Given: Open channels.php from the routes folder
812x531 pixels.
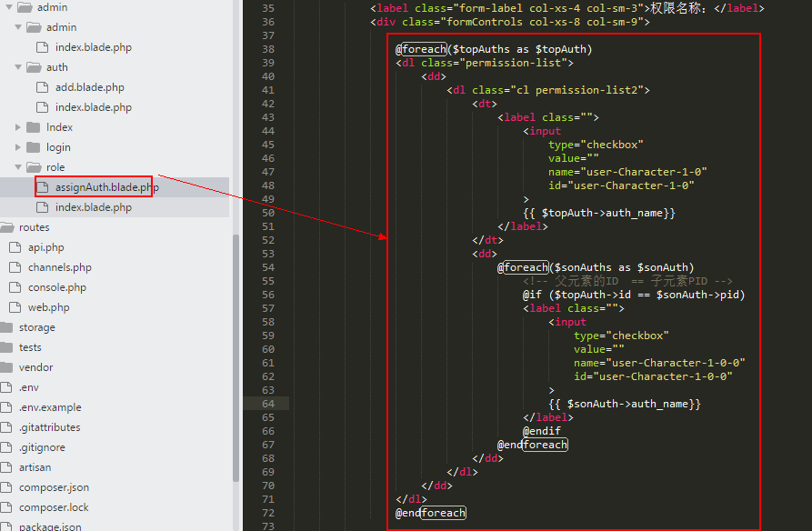Looking at the screenshot, I should 60,267.
